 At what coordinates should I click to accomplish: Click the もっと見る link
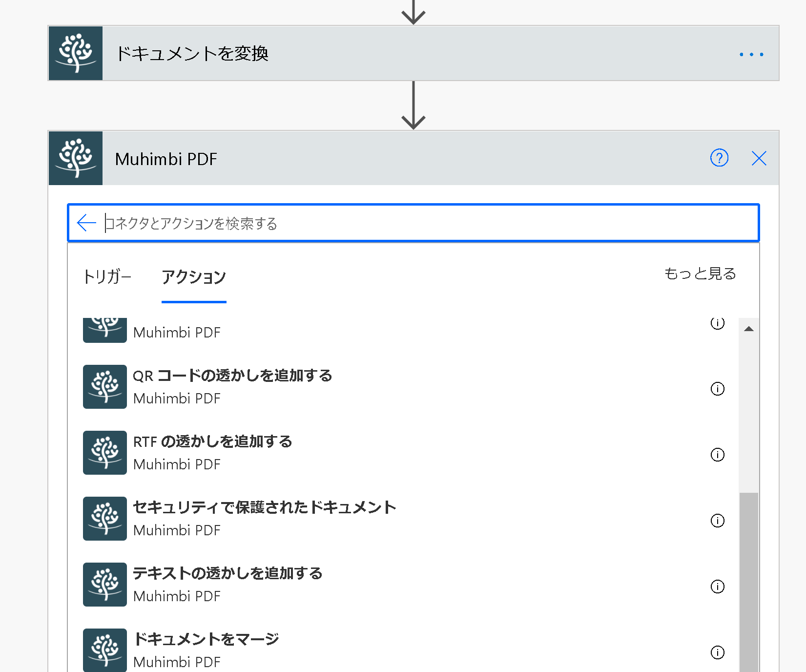(x=700, y=273)
